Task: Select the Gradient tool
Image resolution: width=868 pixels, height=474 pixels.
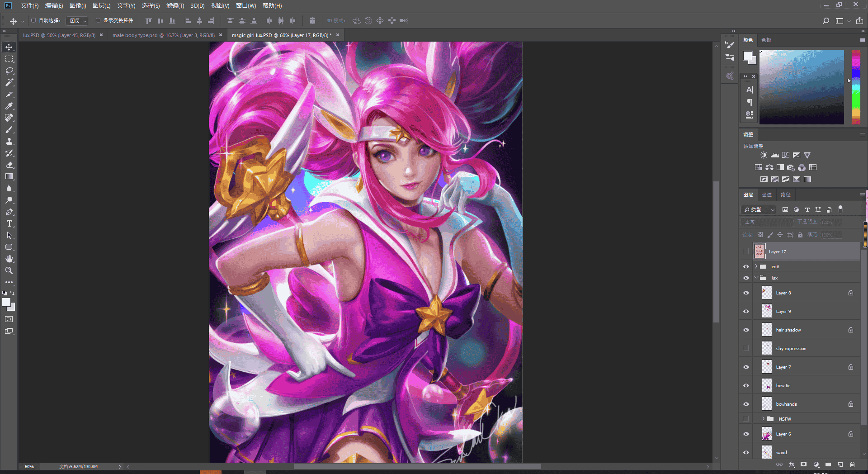Action: (9, 176)
